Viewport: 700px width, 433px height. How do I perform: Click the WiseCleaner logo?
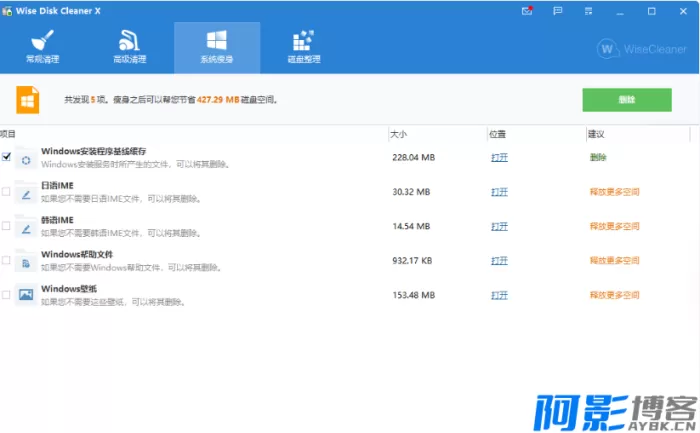[642, 49]
